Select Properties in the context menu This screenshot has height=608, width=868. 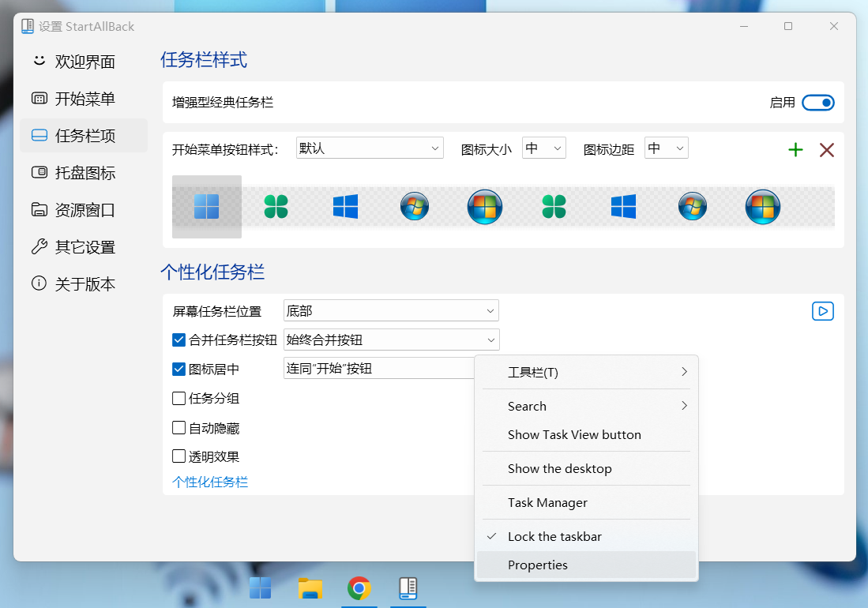pos(586,565)
